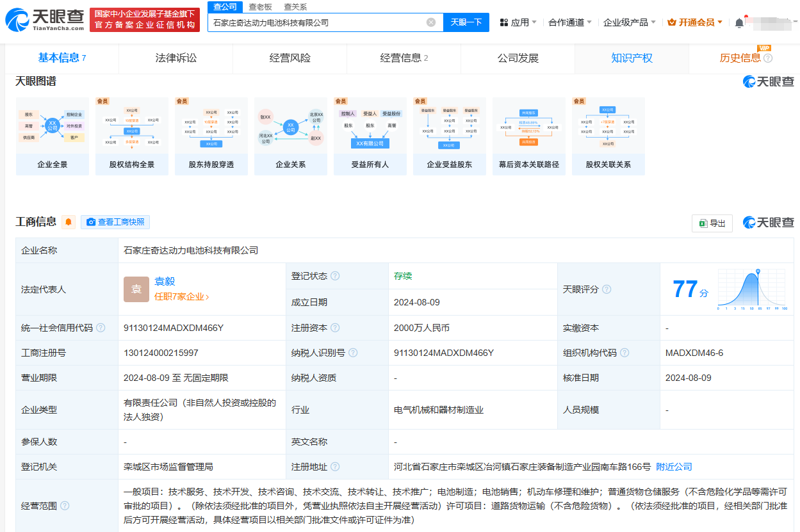Switch to 查老板 search tab
Image resolution: width=800 pixels, height=532 pixels.
[260, 6]
